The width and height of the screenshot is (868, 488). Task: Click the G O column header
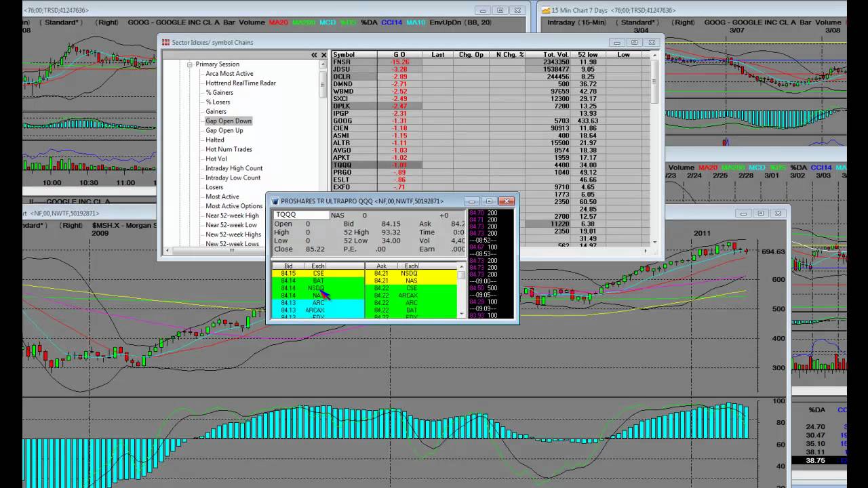click(x=399, y=55)
